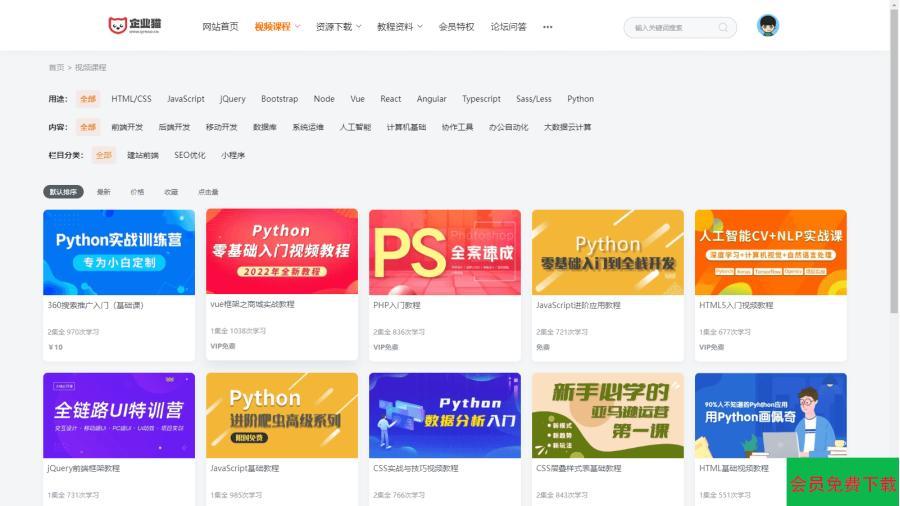Filter 栏目分类 by 小程序

(233, 155)
